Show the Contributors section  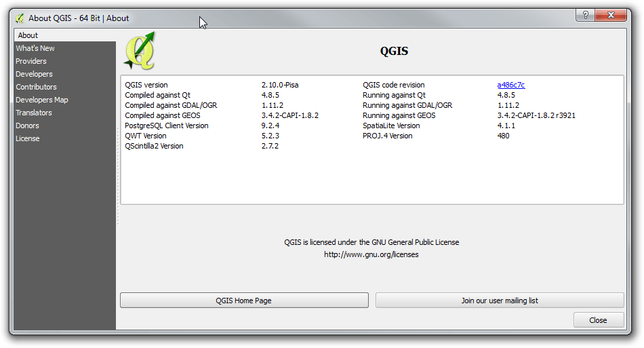point(65,87)
